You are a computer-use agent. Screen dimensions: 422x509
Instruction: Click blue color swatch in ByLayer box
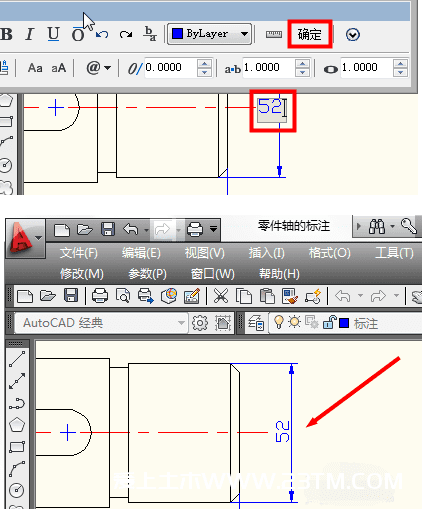177,33
